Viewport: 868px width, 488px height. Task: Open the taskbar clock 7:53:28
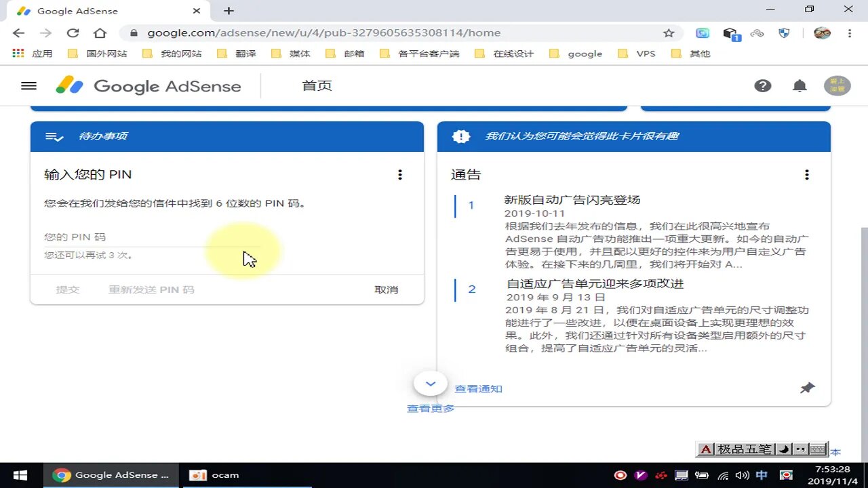pos(833,475)
